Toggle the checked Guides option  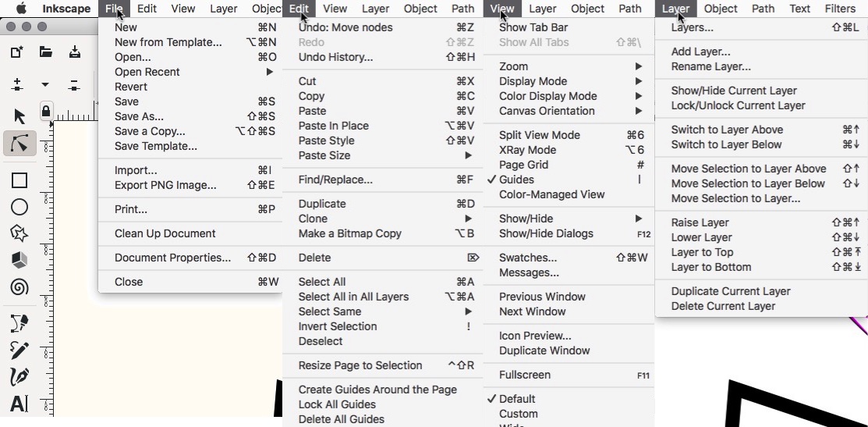coord(569,180)
